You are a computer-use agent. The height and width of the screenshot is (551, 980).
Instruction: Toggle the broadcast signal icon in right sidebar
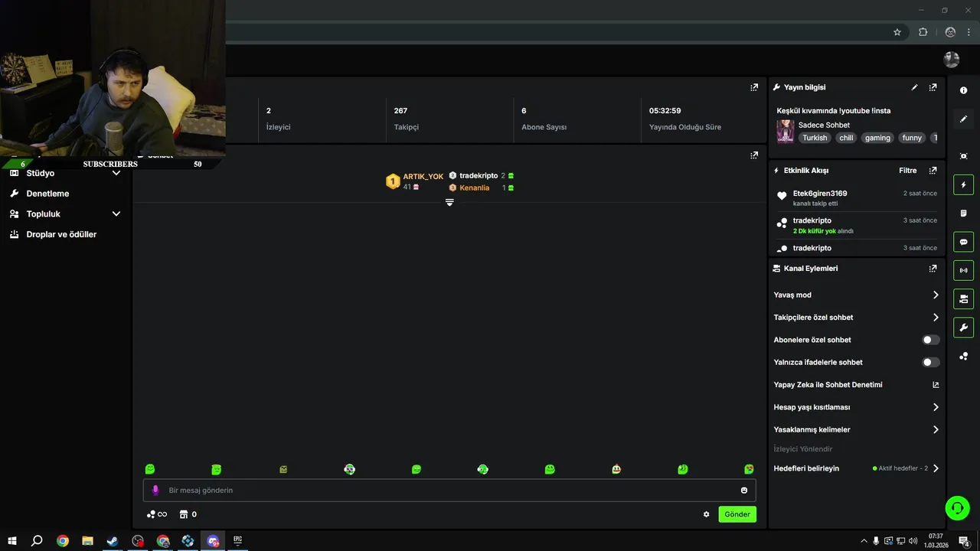click(x=963, y=270)
